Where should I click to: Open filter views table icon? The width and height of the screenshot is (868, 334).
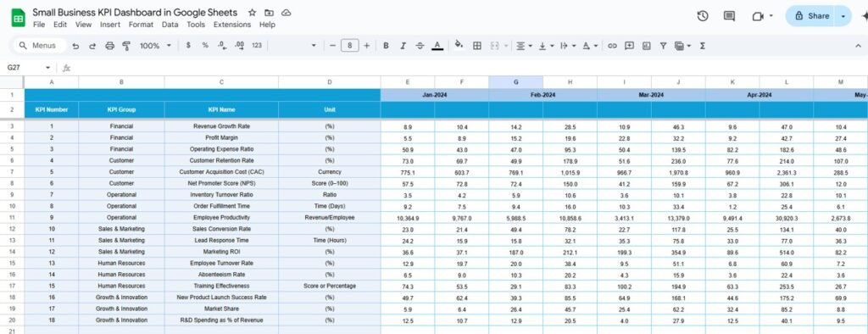tap(679, 46)
